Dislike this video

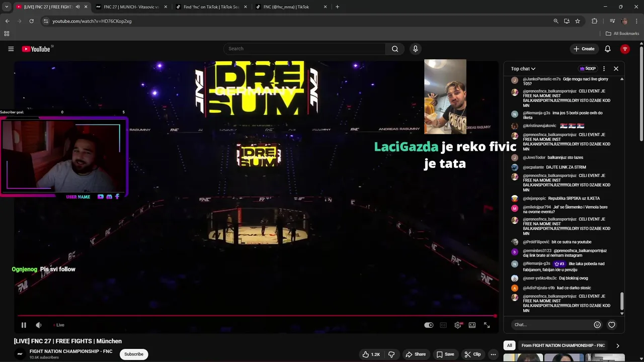(x=391, y=354)
